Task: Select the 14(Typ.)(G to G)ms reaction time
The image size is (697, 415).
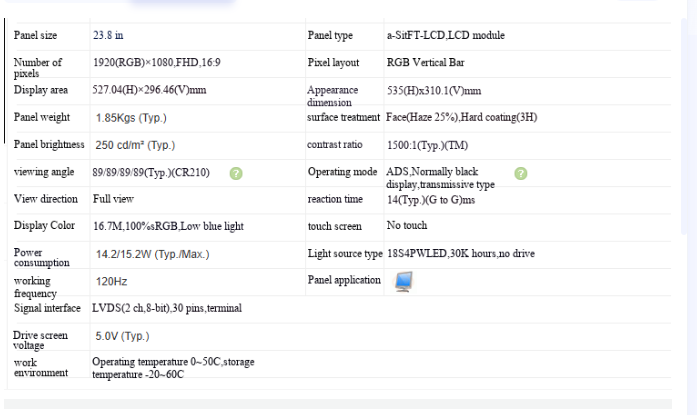Action: tap(431, 200)
